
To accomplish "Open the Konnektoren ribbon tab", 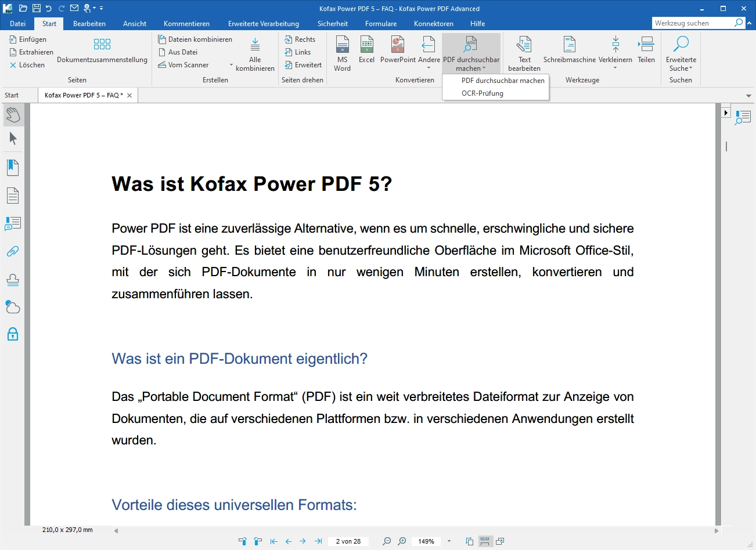I will point(434,24).
